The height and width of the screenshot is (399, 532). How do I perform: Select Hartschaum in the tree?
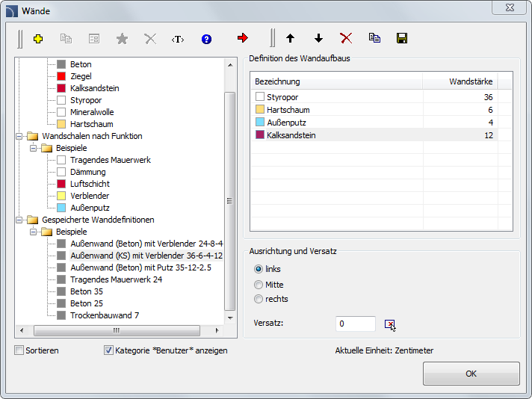pos(92,124)
